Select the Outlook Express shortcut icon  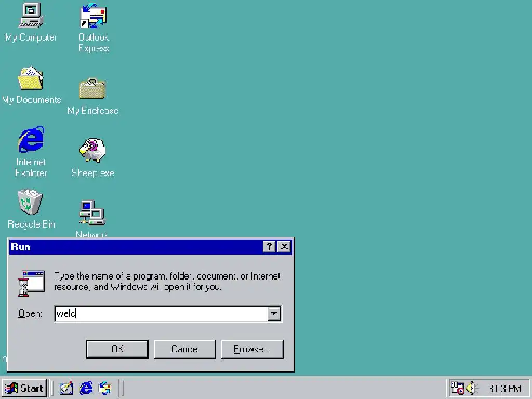[93, 15]
